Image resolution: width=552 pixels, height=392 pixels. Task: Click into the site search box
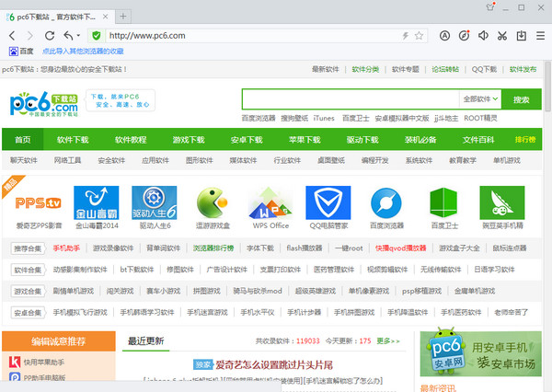(351, 99)
